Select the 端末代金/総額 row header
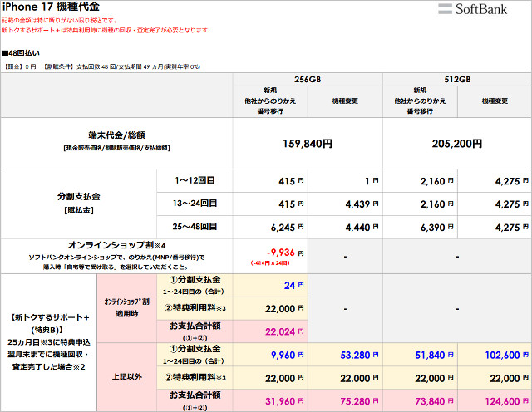Screen dimensions: 532x412 click(116, 134)
